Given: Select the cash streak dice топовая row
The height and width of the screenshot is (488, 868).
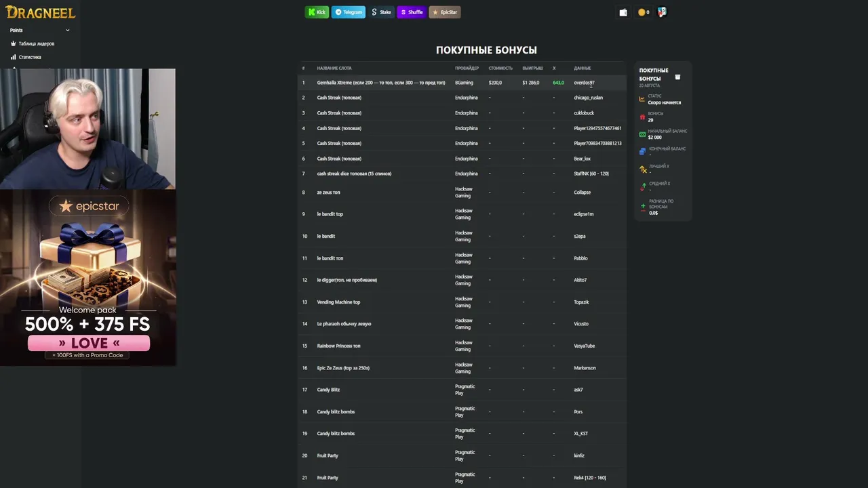Looking at the screenshot, I should pyautogui.click(x=462, y=174).
